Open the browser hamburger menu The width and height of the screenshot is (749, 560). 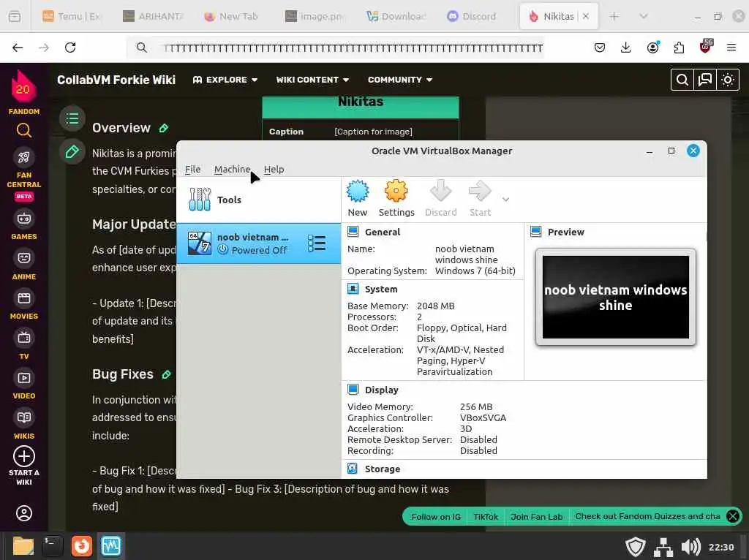[731, 48]
